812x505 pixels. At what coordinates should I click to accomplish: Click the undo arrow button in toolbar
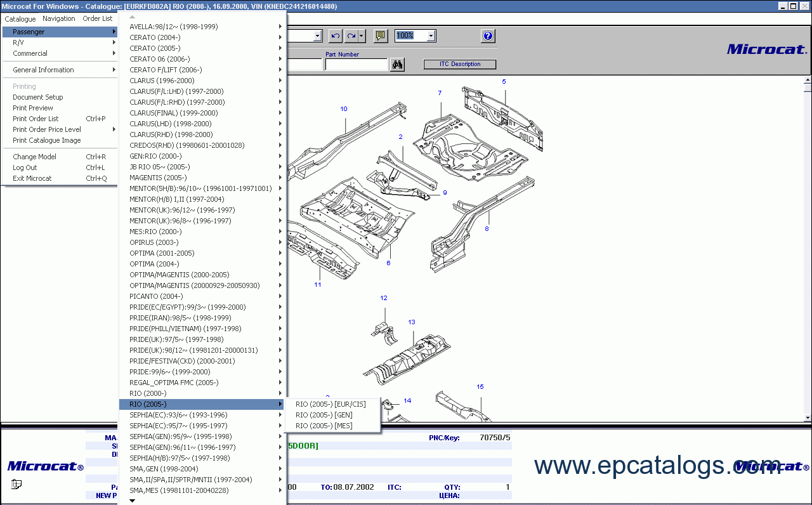tap(336, 36)
